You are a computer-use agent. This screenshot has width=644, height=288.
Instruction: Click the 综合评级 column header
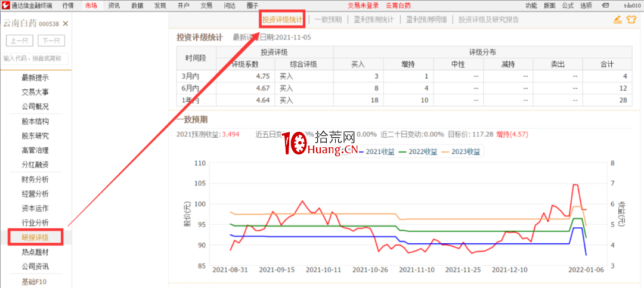click(304, 64)
